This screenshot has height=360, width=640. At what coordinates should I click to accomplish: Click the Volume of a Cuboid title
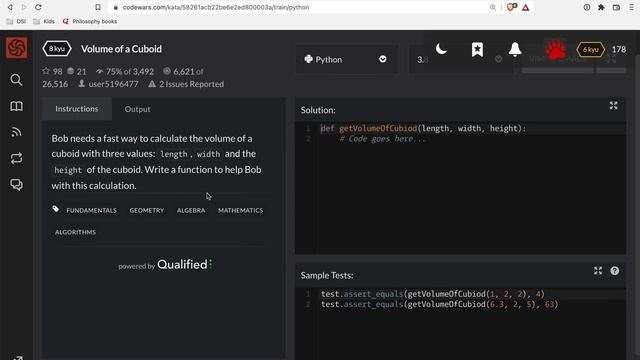coord(121,49)
